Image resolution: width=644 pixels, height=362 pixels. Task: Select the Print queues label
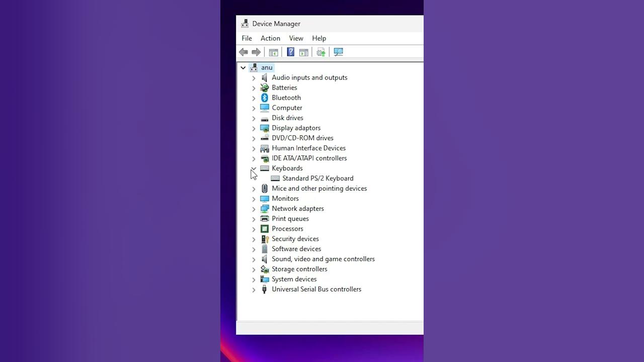pos(290,219)
